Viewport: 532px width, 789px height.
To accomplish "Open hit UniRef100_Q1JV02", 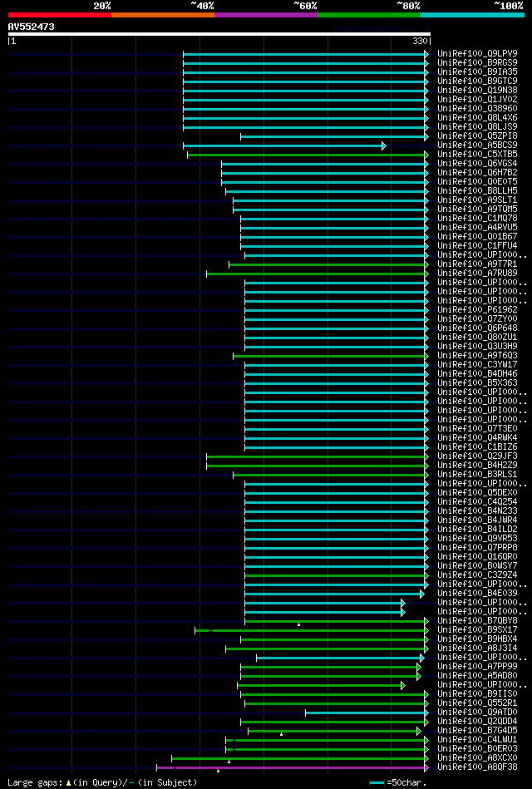I will pyautogui.click(x=477, y=99).
